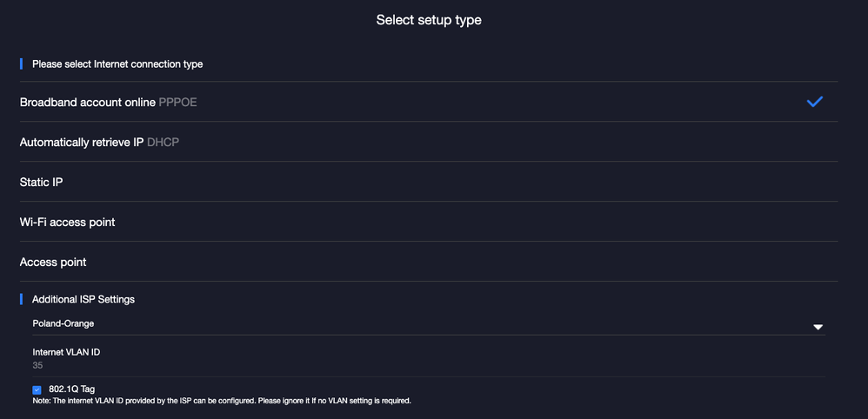Select Automatically retrieve IP option
The width and height of the screenshot is (868, 419).
coord(81,142)
